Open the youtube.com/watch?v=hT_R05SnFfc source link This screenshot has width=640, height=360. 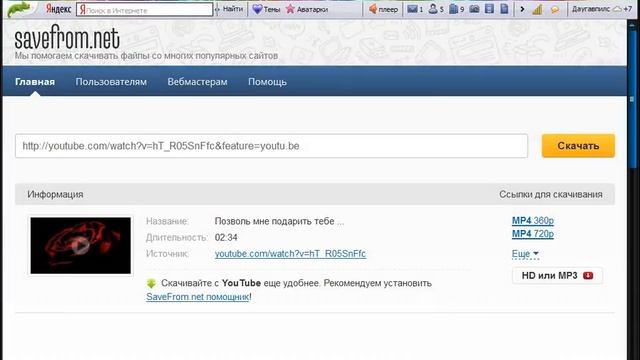290,254
